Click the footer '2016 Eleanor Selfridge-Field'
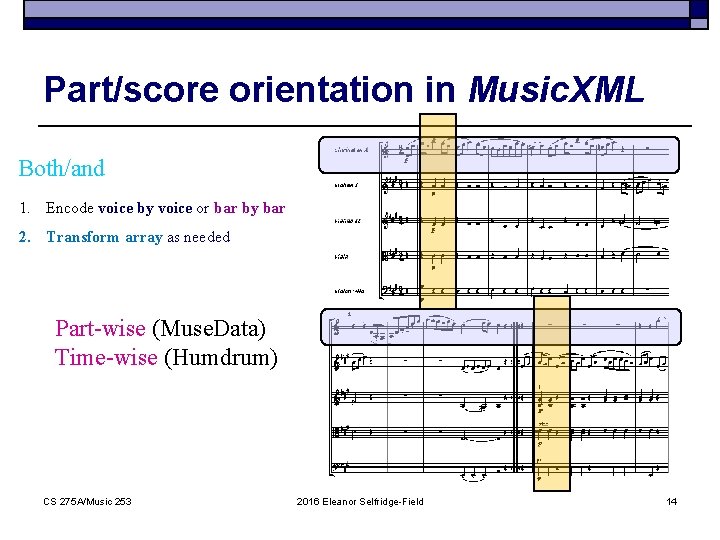This screenshot has width=720, height=540. (360, 502)
